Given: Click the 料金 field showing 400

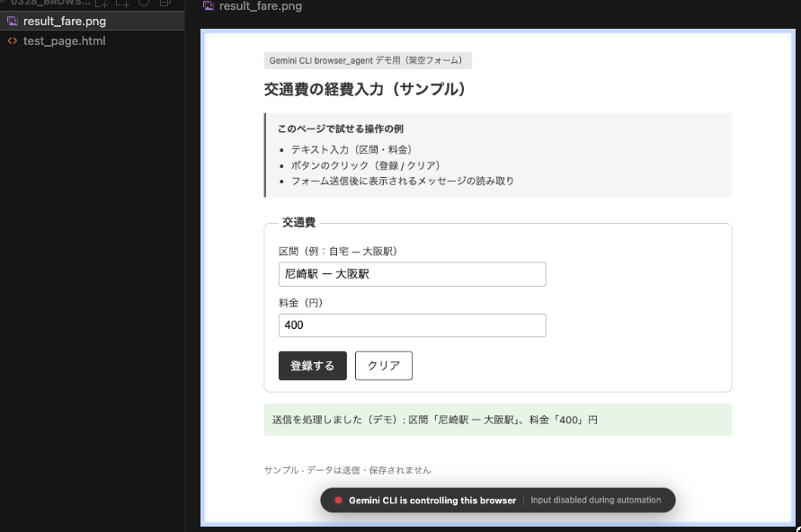Looking at the screenshot, I should (412, 325).
